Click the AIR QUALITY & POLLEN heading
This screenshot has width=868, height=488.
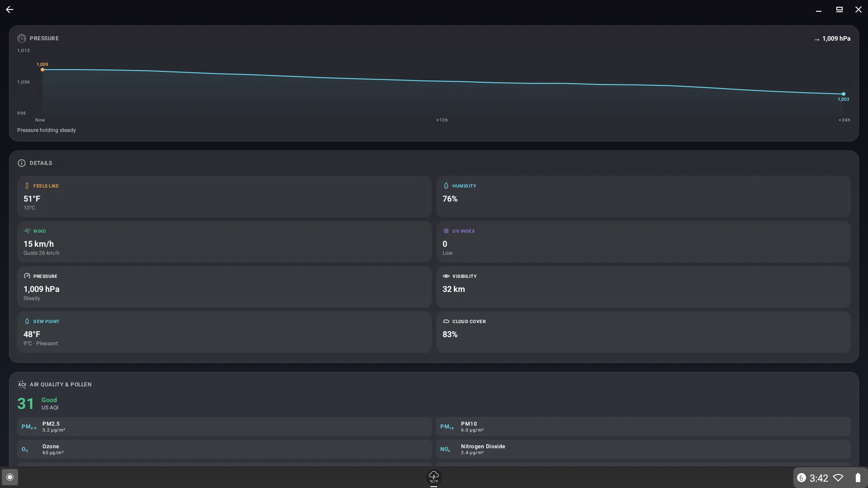[x=61, y=385]
